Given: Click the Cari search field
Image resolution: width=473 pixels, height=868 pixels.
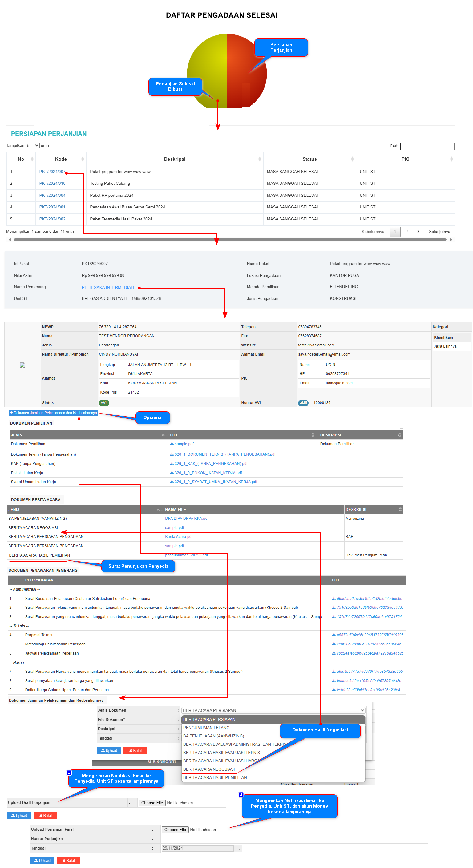Looking at the screenshot, I should pyautogui.click(x=427, y=146).
